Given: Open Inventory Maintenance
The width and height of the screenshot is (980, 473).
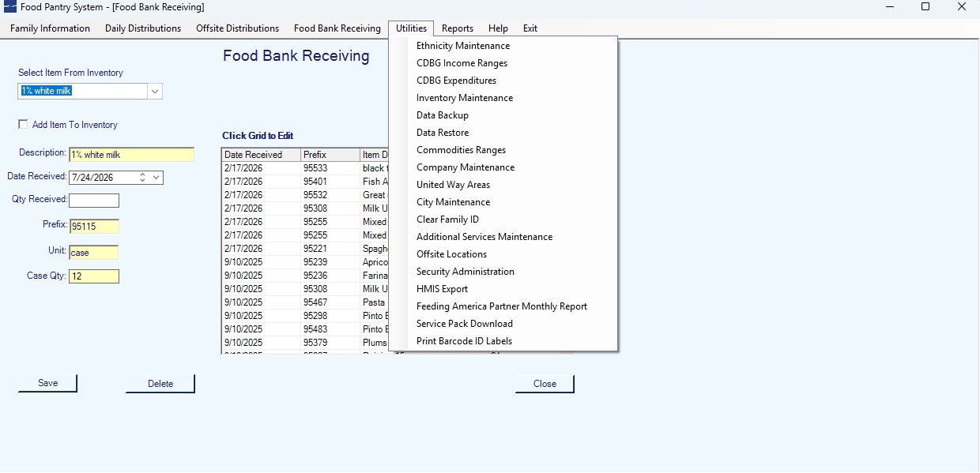Looking at the screenshot, I should [x=503, y=98].
